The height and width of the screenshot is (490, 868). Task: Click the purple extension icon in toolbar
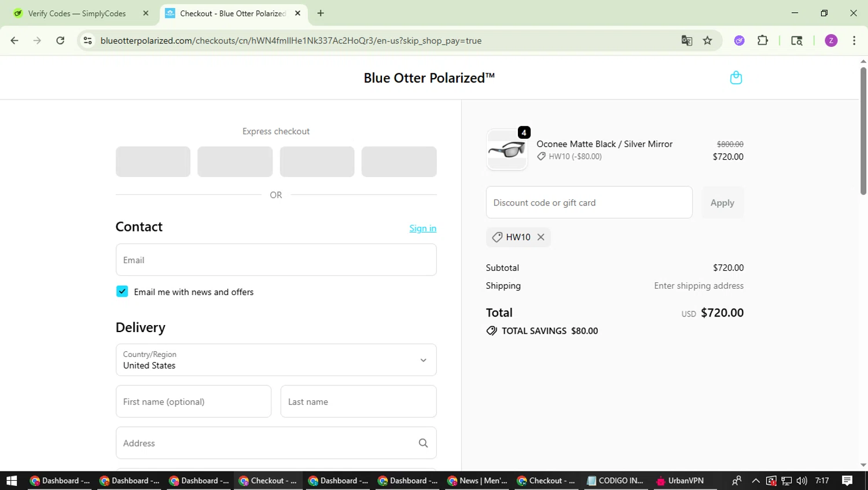click(739, 40)
